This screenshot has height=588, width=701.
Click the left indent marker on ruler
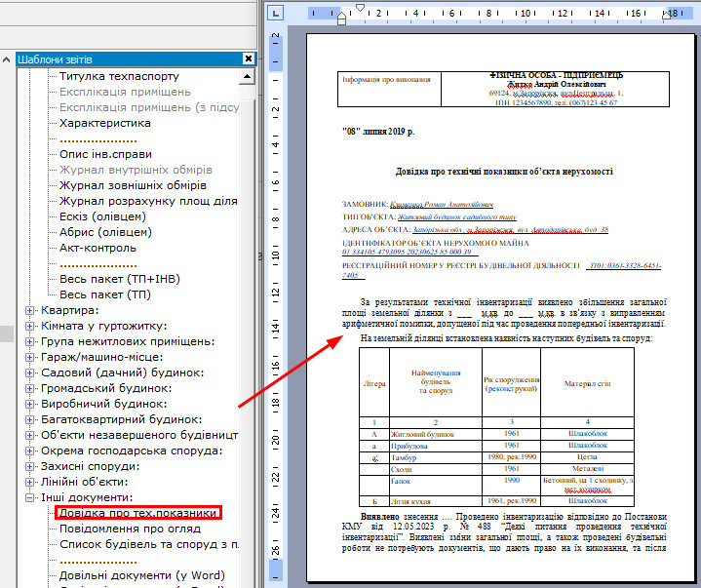(x=341, y=19)
